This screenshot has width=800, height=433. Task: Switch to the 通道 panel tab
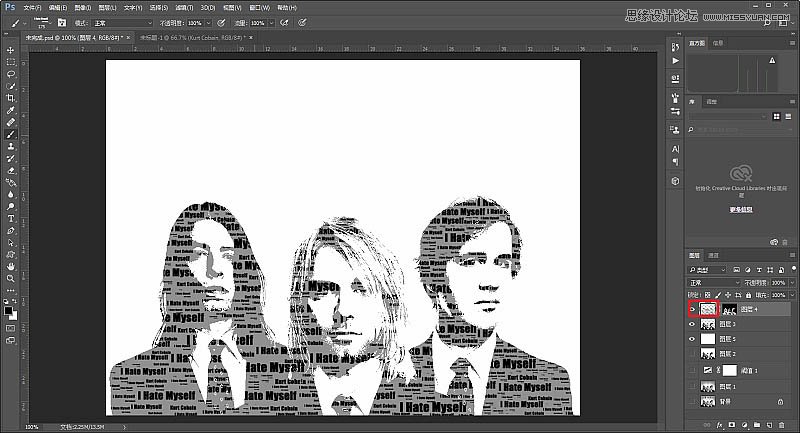(713, 256)
